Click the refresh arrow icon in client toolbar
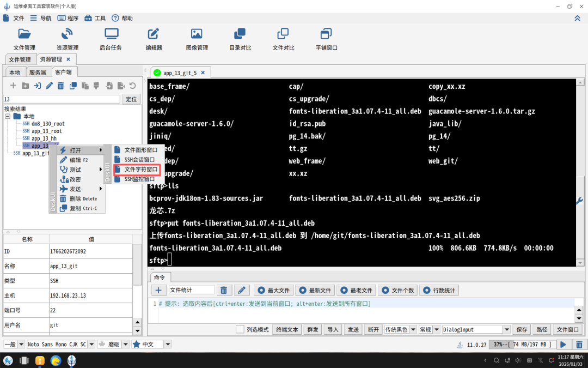Screen dimensions: 588x368 pos(133,86)
